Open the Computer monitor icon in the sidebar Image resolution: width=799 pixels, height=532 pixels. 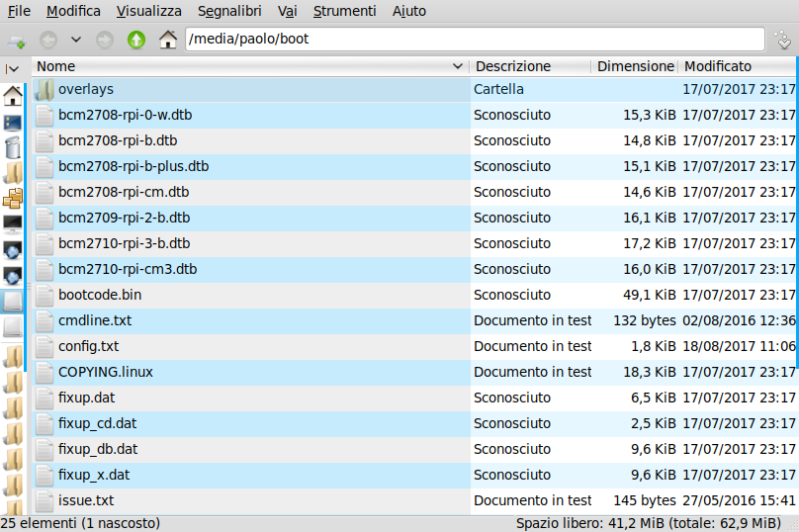tap(12, 223)
